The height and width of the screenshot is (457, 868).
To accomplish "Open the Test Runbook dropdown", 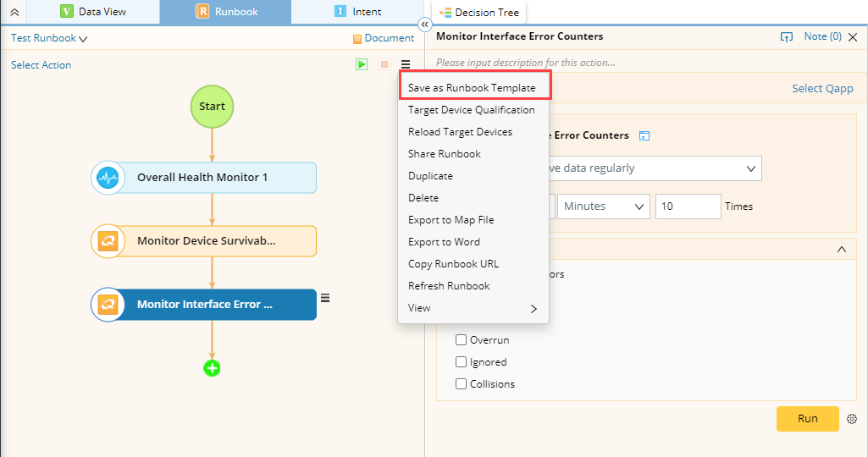I will tap(49, 38).
